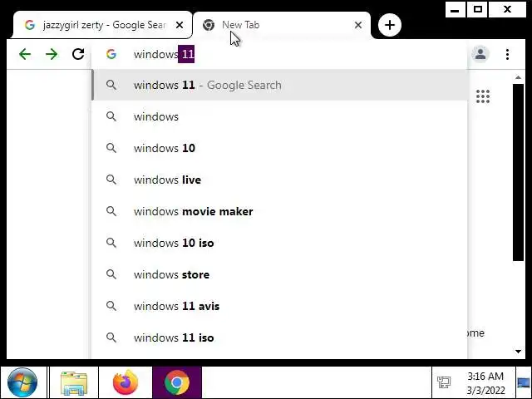Open the Google apps grid icon
The image size is (532, 399).
(x=483, y=96)
